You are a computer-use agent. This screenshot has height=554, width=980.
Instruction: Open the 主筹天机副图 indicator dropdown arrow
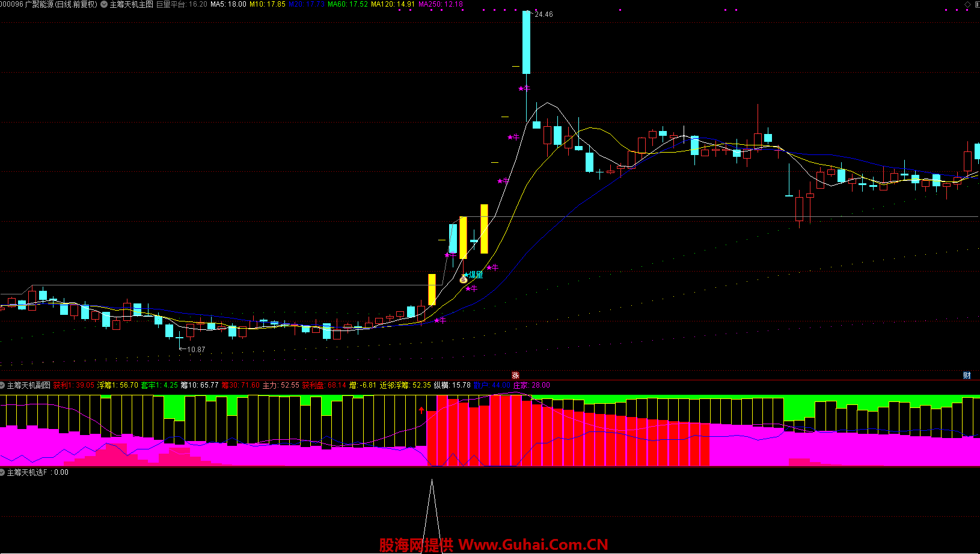point(3,385)
